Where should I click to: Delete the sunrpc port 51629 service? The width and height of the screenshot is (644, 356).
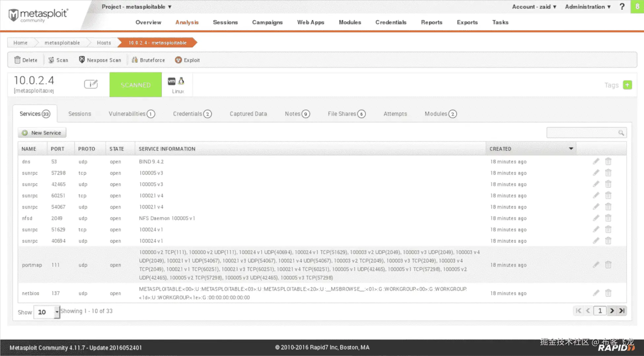click(608, 229)
